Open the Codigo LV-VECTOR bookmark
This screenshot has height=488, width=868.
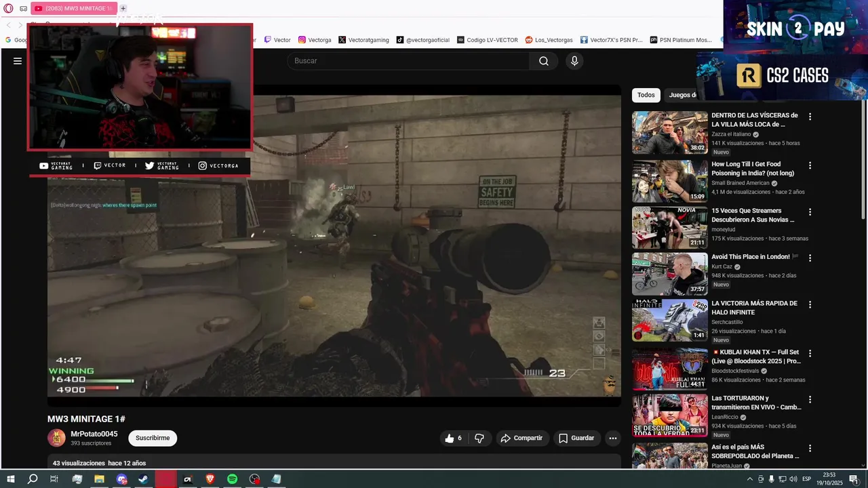point(488,40)
